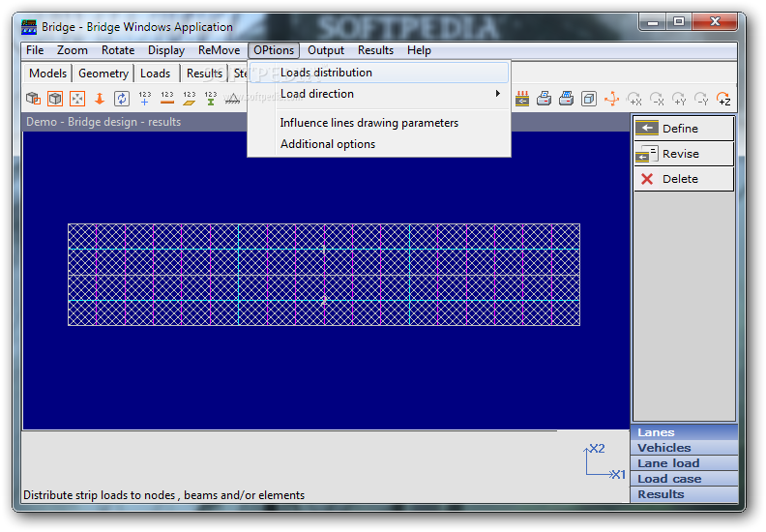Select the Lanes panel section

(684, 432)
